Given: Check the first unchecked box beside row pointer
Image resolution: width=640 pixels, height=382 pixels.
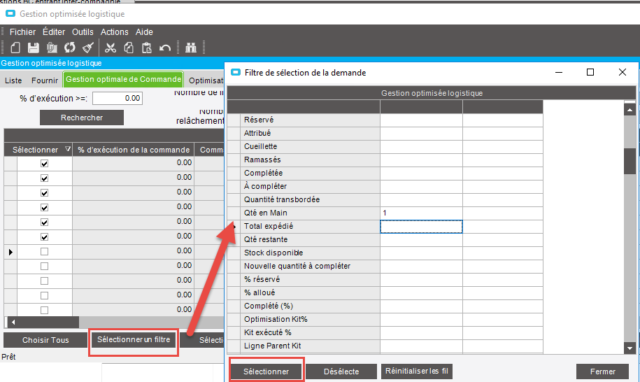Looking at the screenshot, I should [x=44, y=251].
